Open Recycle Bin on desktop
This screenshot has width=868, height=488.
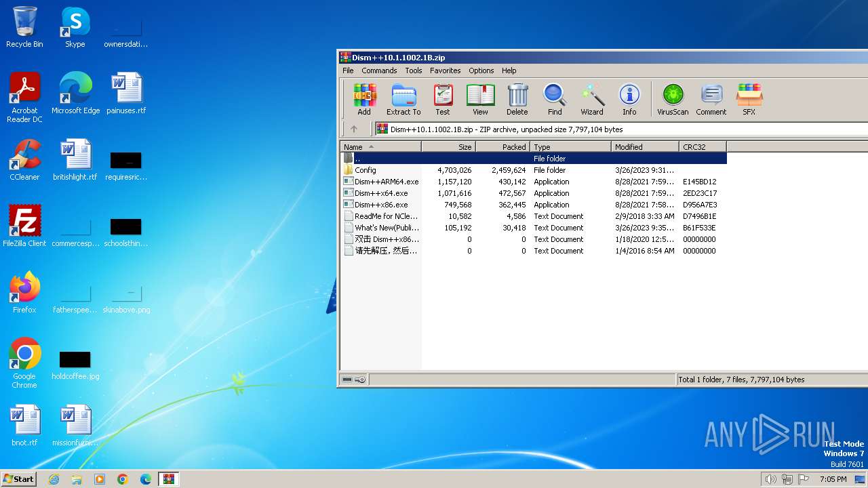[24, 27]
